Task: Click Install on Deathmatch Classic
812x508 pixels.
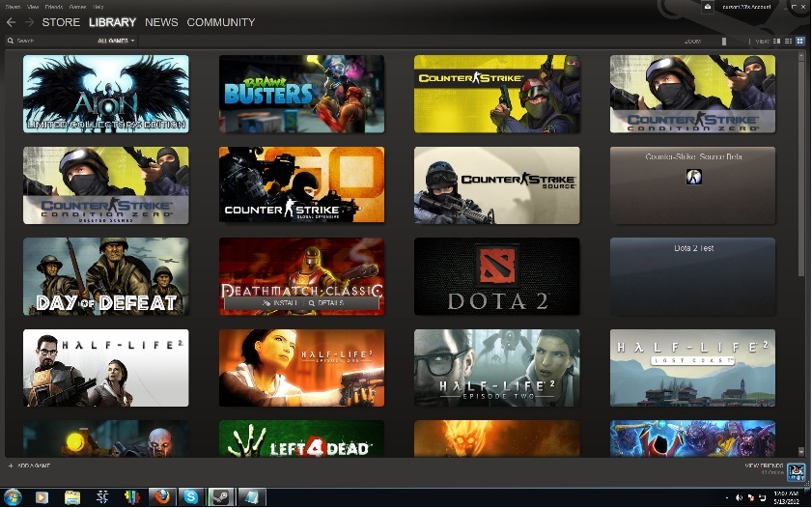Action: [x=280, y=303]
